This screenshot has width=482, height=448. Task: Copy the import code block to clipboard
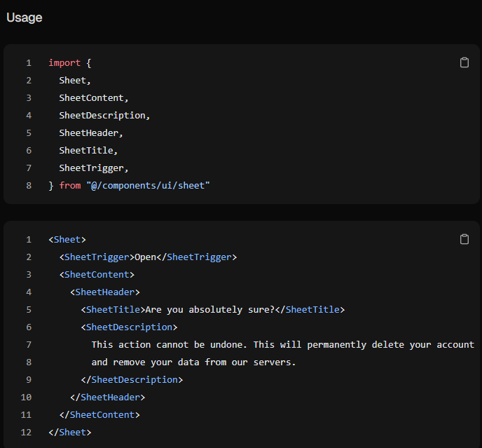pos(464,62)
